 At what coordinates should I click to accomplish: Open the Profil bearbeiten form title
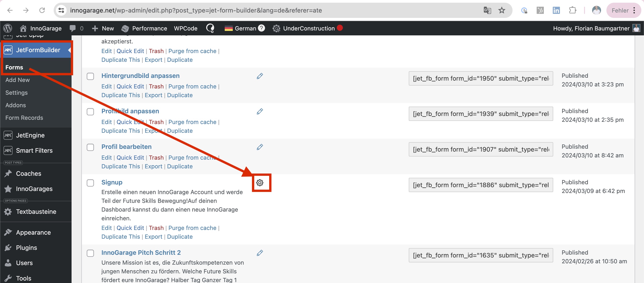tap(126, 147)
